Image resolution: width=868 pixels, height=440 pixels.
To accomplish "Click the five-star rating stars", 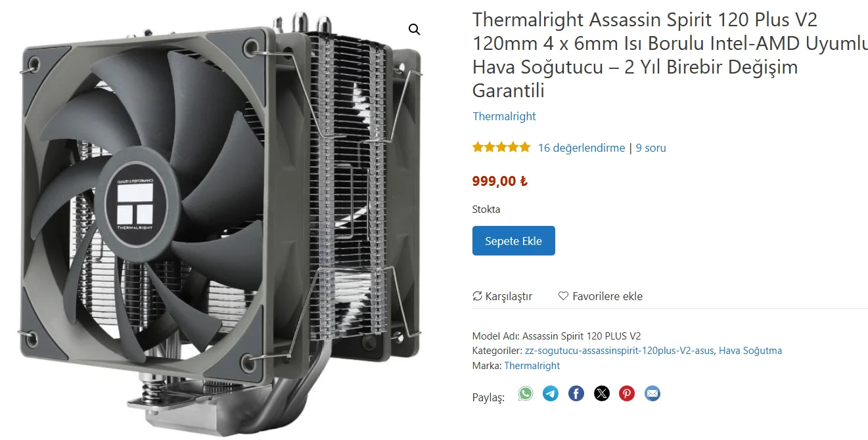I will click(x=501, y=148).
